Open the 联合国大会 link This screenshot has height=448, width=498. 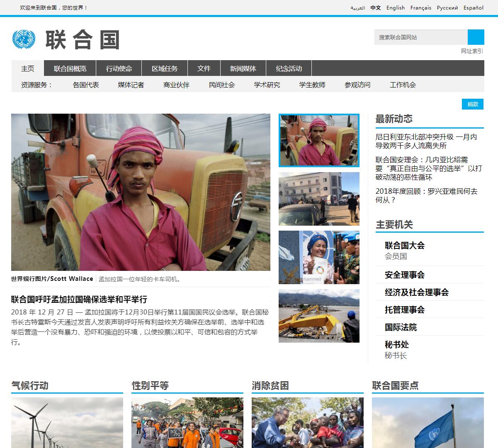point(405,245)
